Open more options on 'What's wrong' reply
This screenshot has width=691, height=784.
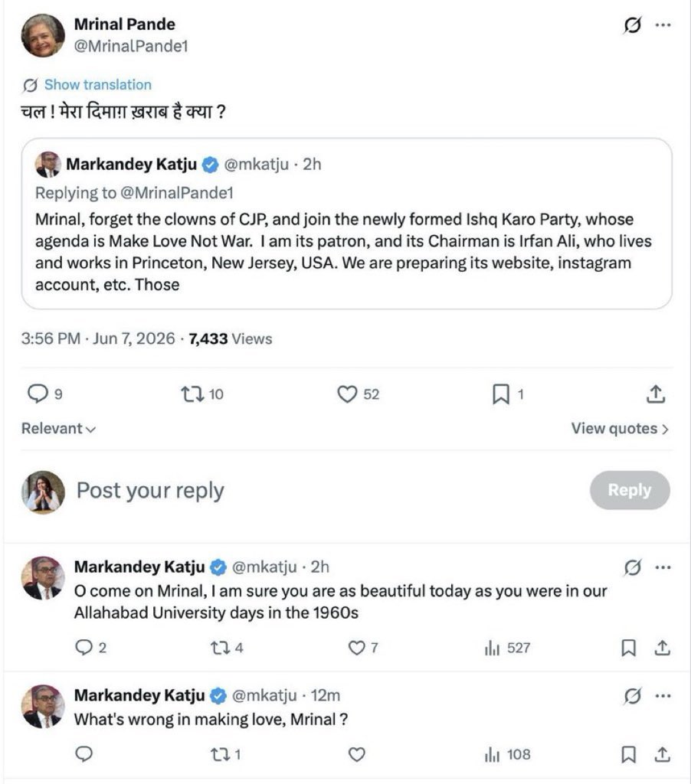click(x=663, y=695)
